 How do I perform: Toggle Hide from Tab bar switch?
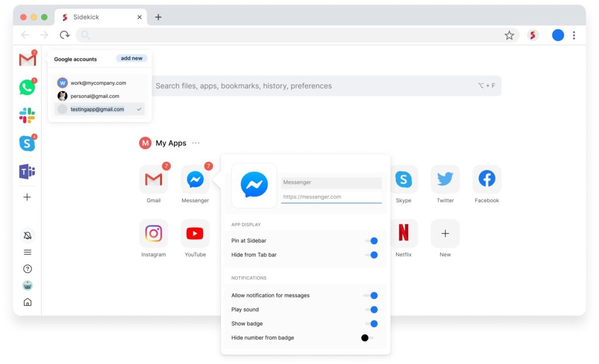click(371, 255)
